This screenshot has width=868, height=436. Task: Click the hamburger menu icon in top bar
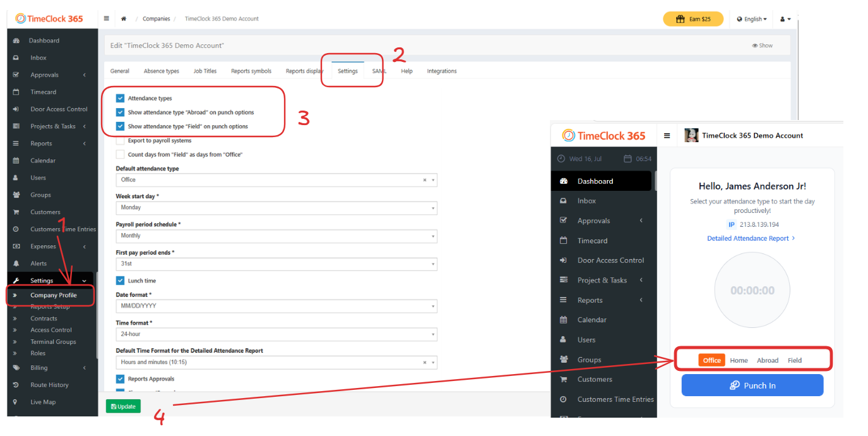[x=106, y=18]
